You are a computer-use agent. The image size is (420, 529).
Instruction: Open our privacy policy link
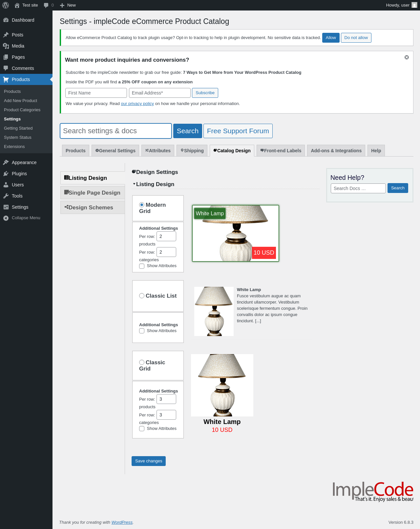tap(137, 104)
